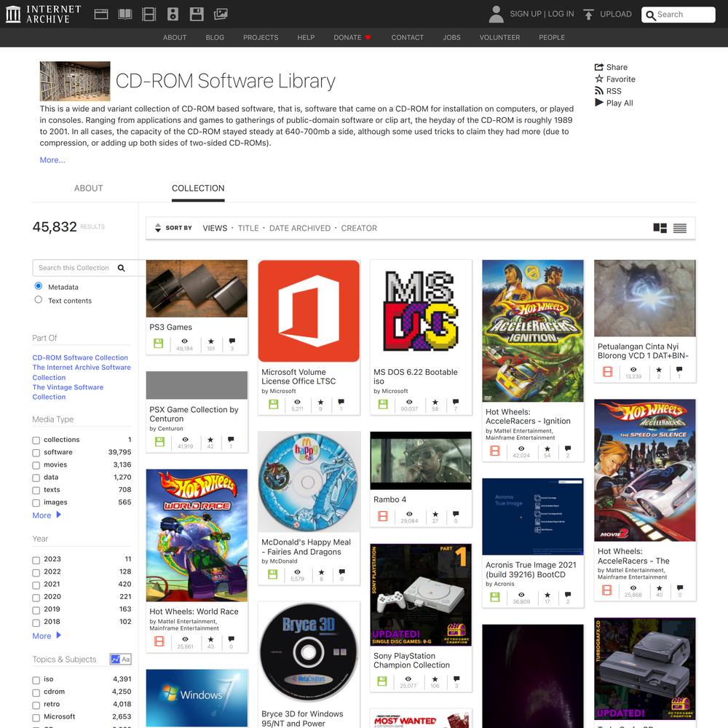Open the Texts book icon in top bar
Screen dimensions: 728x728
pyautogui.click(x=125, y=14)
